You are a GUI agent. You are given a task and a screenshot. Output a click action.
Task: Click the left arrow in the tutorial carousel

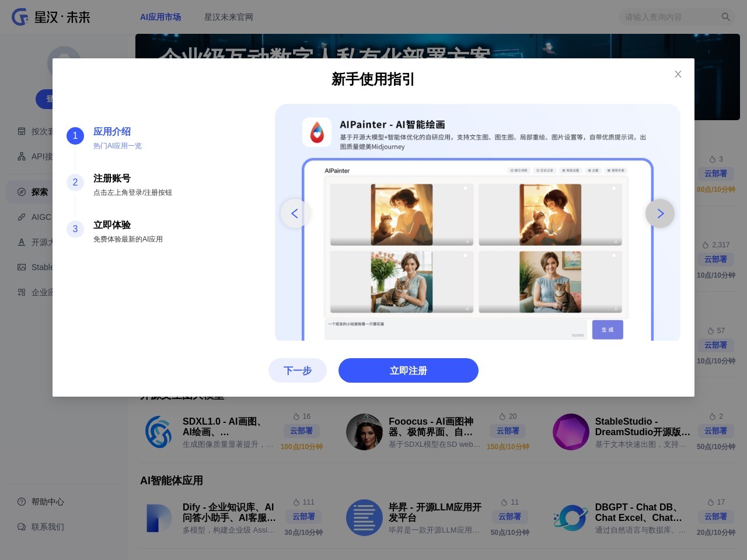click(x=295, y=213)
